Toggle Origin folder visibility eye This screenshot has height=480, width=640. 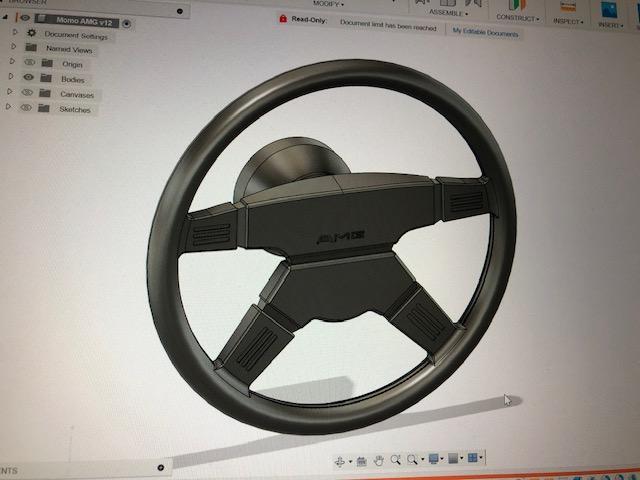coord(29,62)
